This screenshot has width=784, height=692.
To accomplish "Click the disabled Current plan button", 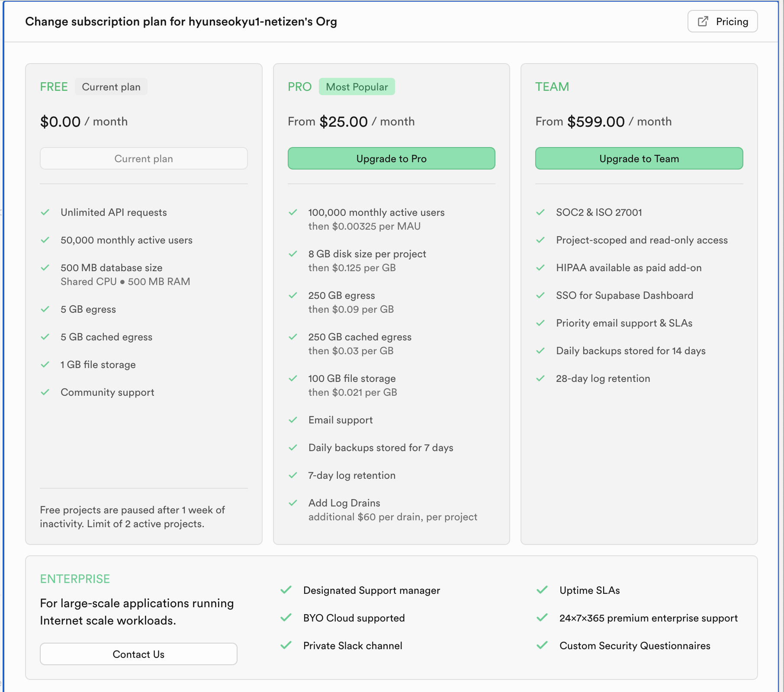I will (144, 158).
